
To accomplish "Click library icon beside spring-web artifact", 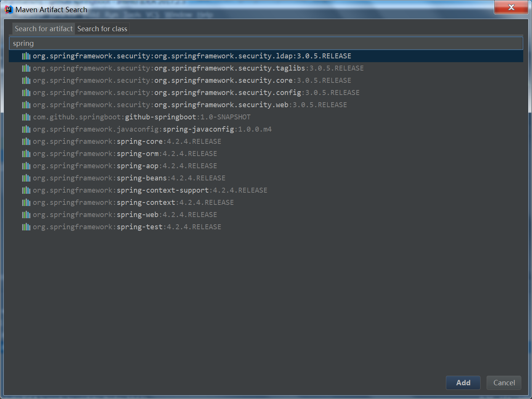I will [26, 215].
